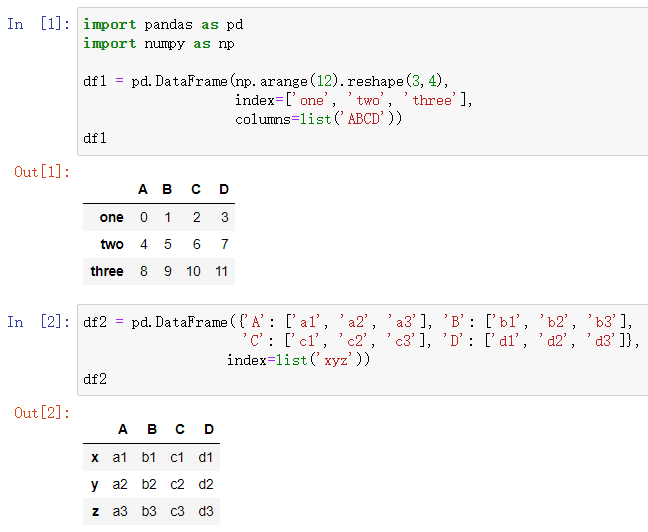Click column header B in second output table

coord(152,429)
